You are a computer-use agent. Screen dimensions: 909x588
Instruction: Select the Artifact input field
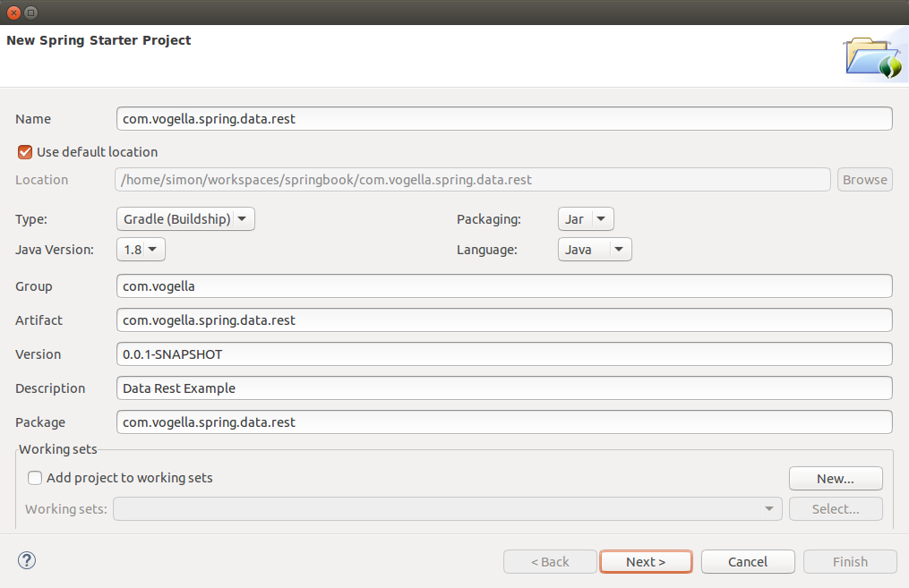(503, 320)
